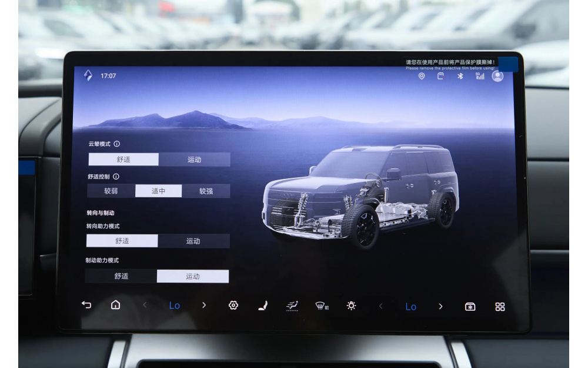
Task: Raise right-side temperature with right chevron
Action: coord(440,306)
